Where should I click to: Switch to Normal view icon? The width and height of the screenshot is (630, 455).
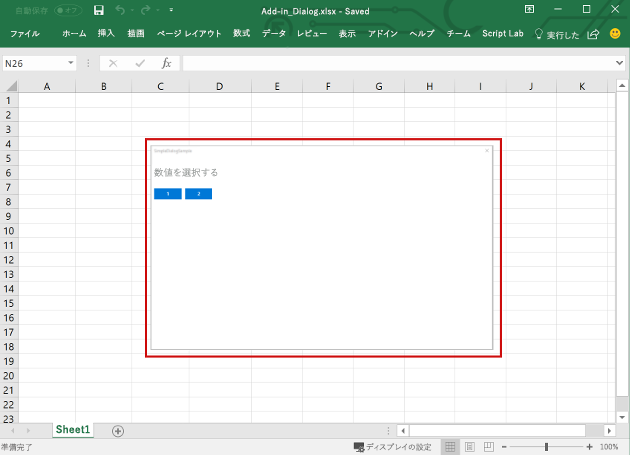tap(450, 447)
